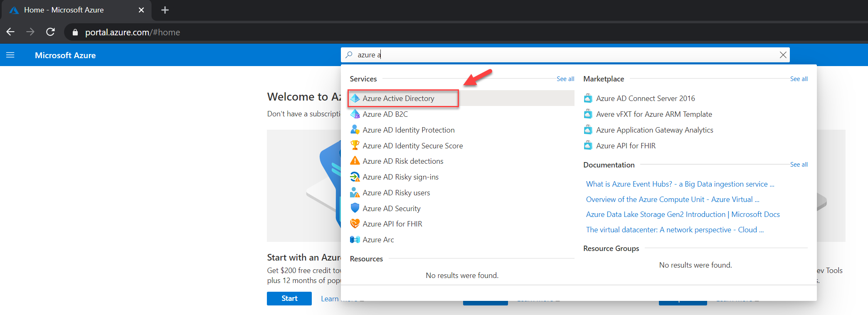
Task: Open Azure Data Lake Storage Gen2 doc
Action: click(683, 214)
